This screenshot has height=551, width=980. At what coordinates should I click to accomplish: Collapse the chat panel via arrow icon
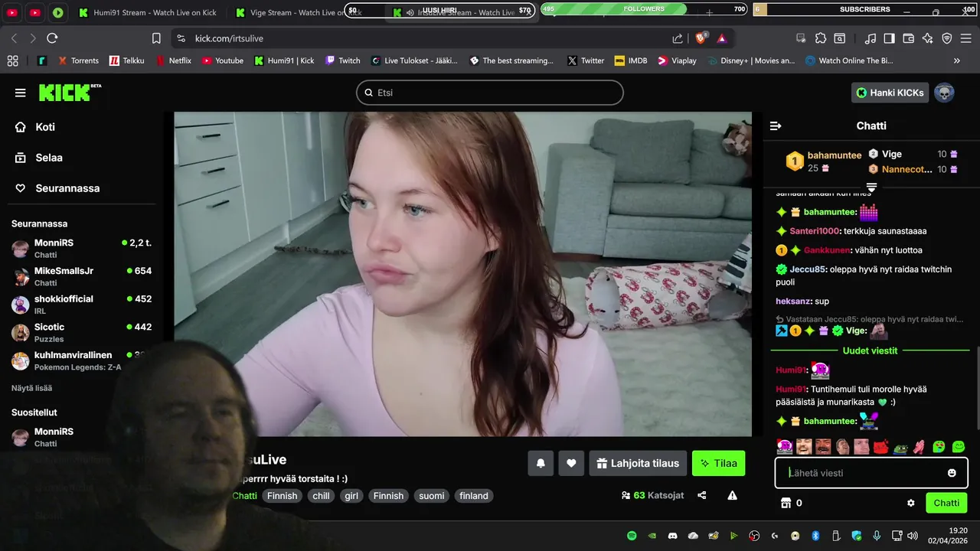click(776, 126)
